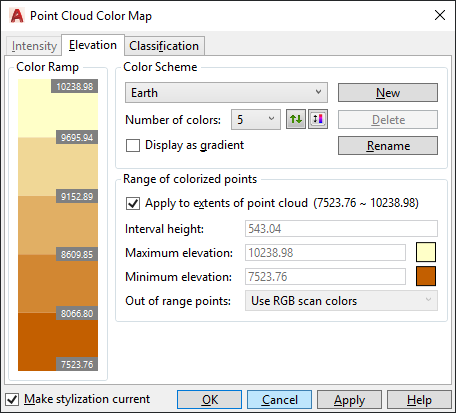The width and height of the screenshot is (456, 413).
Task: Open the Out of range points dropdown
Action: coord(341,301)
